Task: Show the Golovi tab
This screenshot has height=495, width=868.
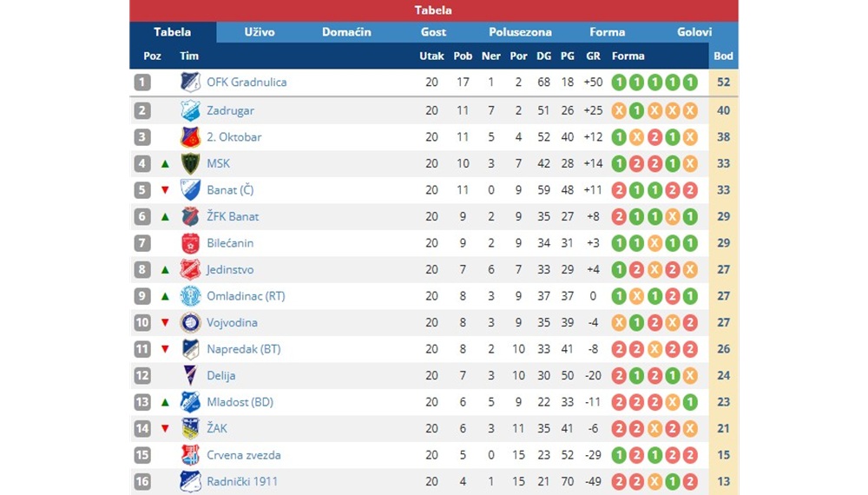Action: [694, 32]
